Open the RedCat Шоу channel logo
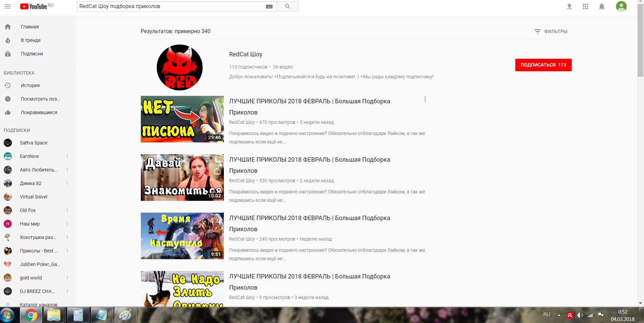 tap(180, 68)
